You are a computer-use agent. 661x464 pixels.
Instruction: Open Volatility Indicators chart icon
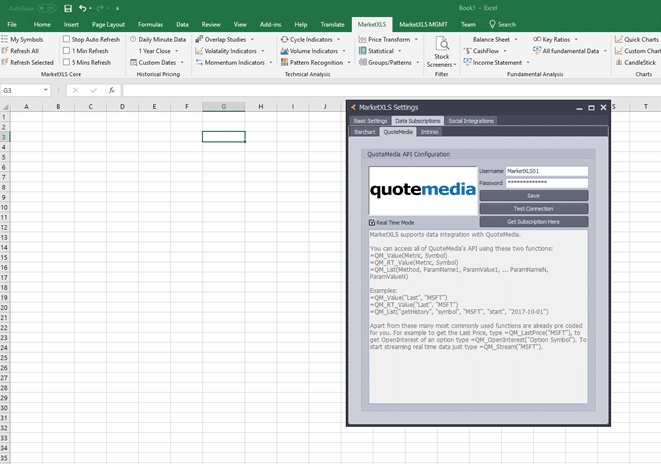(x=199, y=51)
